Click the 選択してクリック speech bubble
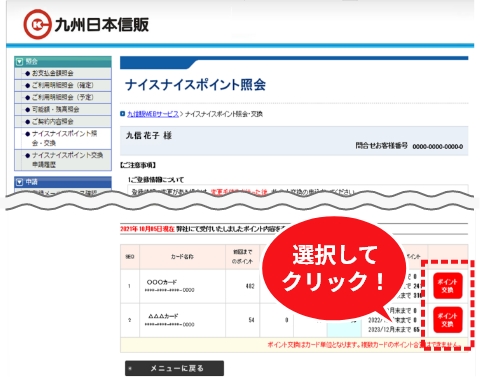Viewport: 480px width, 377px height. point(334,269)
